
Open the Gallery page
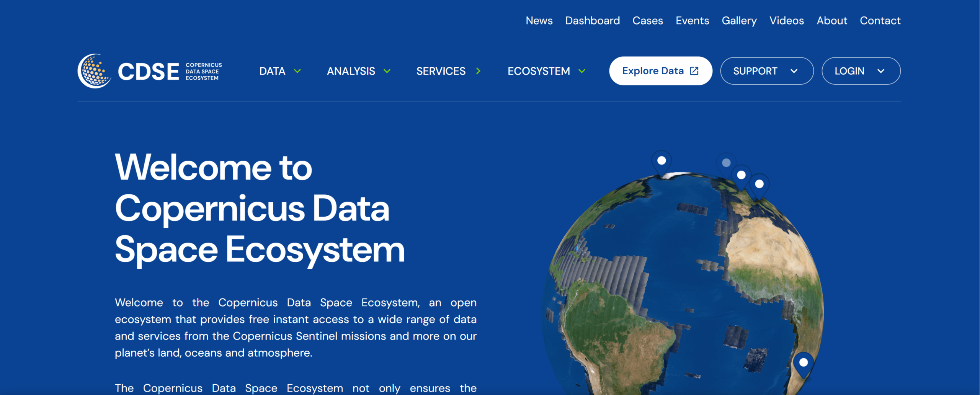[x=739, y=21]
